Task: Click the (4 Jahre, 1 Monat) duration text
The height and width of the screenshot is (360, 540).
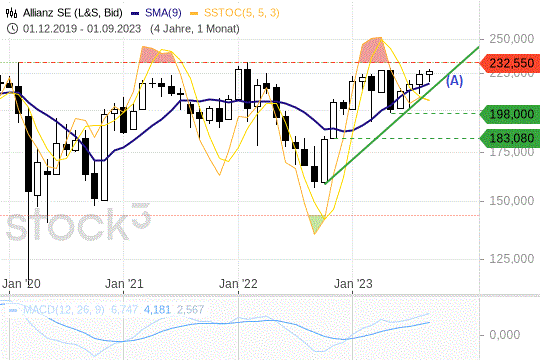Action: click(195, 29)
